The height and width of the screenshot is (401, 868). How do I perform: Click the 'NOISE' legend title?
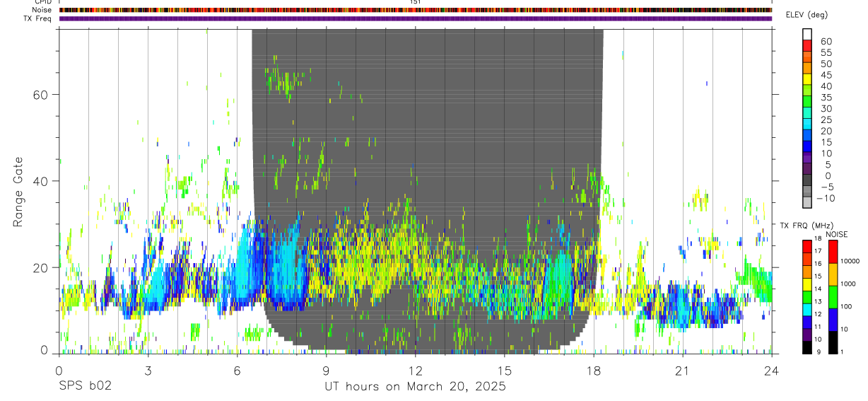coord(837,234)
